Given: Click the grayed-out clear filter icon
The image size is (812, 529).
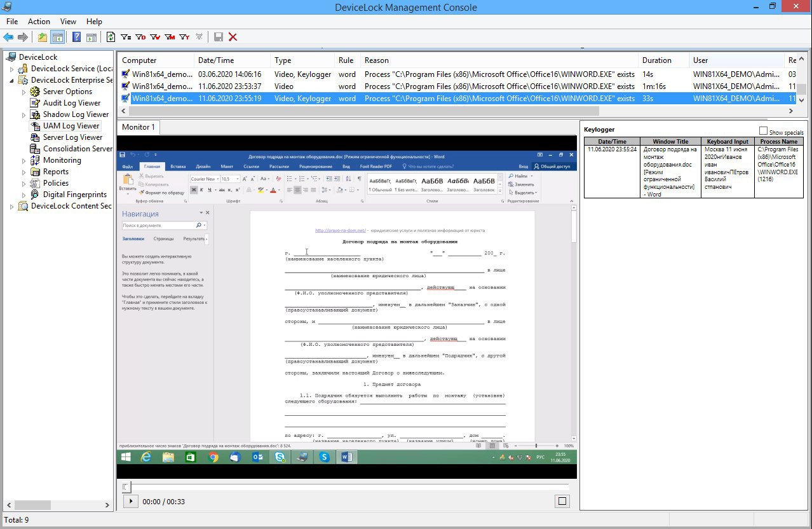Looking at the screenshot, I should [199, 37].
